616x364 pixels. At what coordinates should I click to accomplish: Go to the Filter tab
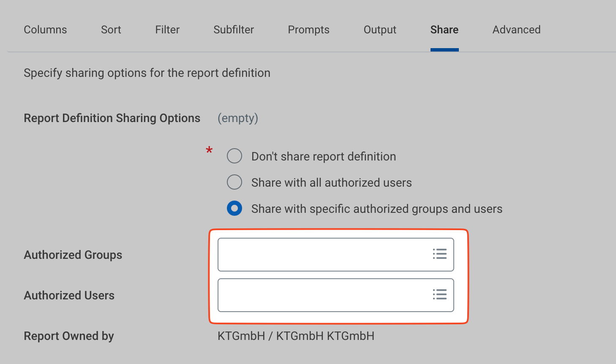[x=167, y=30]
